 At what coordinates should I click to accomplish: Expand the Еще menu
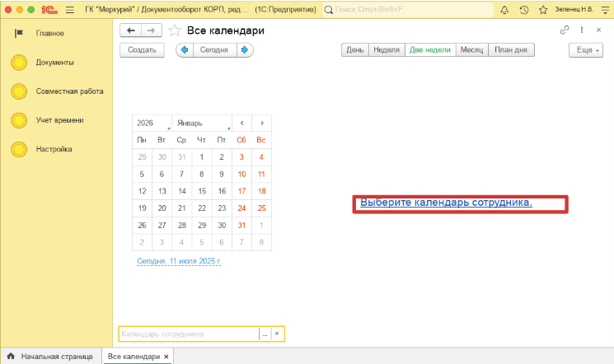tap(585, 49)
